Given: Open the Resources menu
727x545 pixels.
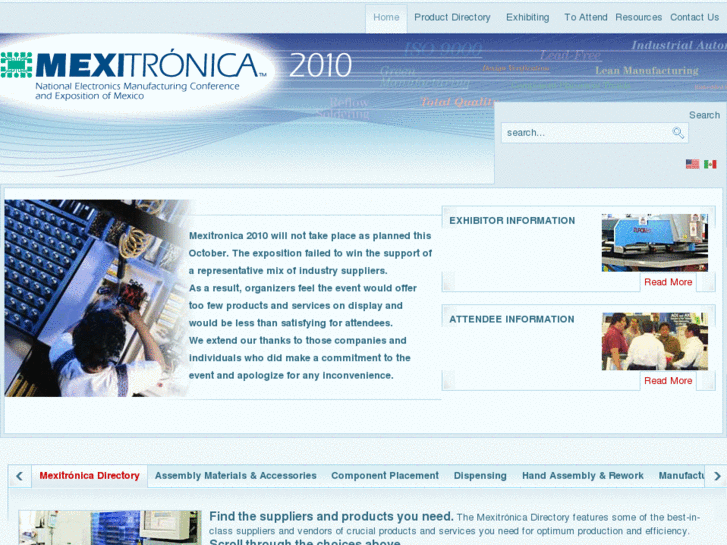Looking at the screenshot, I should point(638,18).
